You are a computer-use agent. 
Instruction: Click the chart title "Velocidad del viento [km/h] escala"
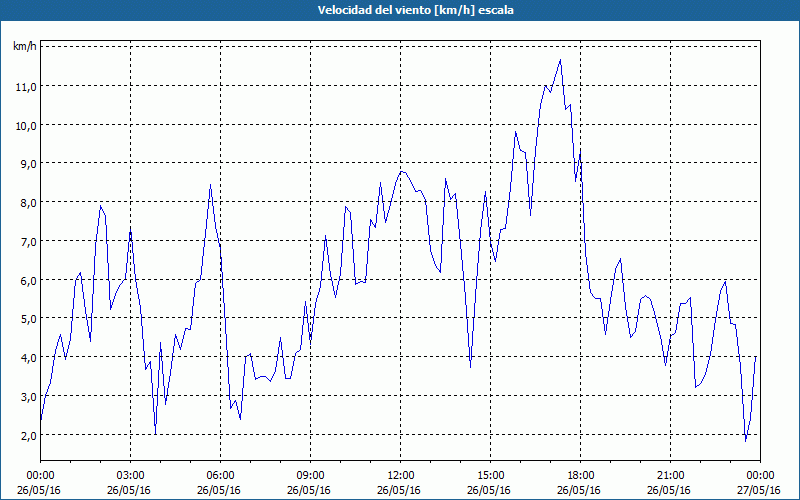pyautogui.click(x=415, y=10)
